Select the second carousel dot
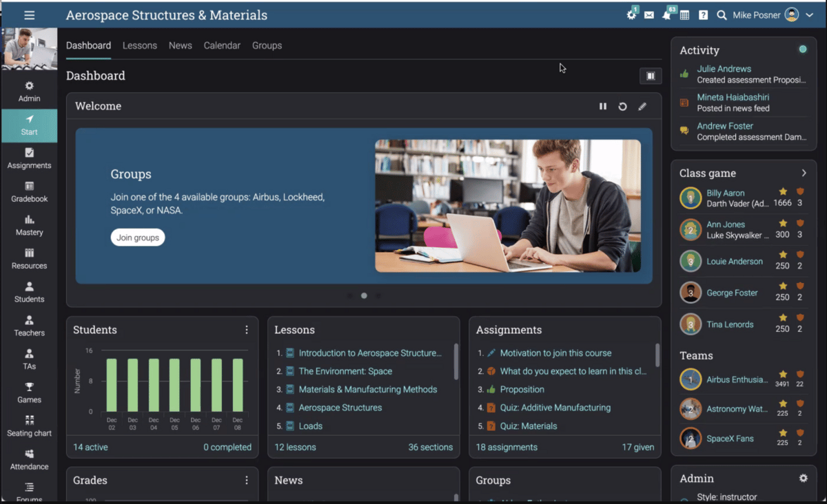 click(x=364, y=296)
